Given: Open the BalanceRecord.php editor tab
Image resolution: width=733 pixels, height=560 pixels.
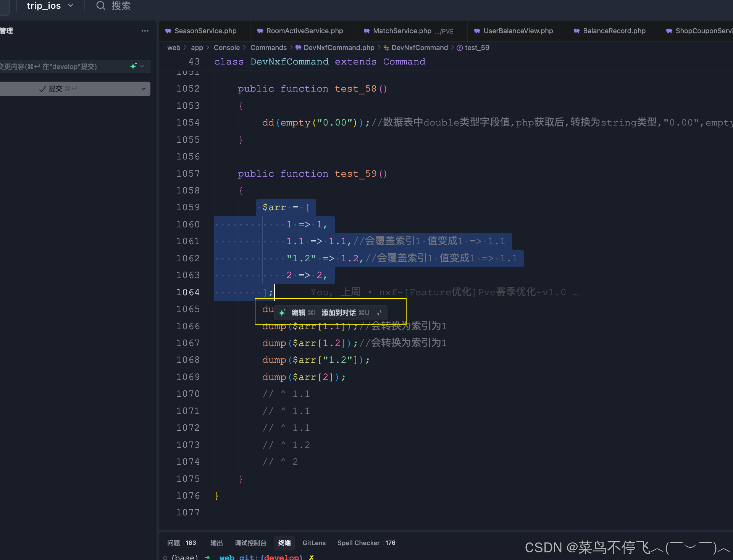Looking at the screenshot, I should 614,31.
